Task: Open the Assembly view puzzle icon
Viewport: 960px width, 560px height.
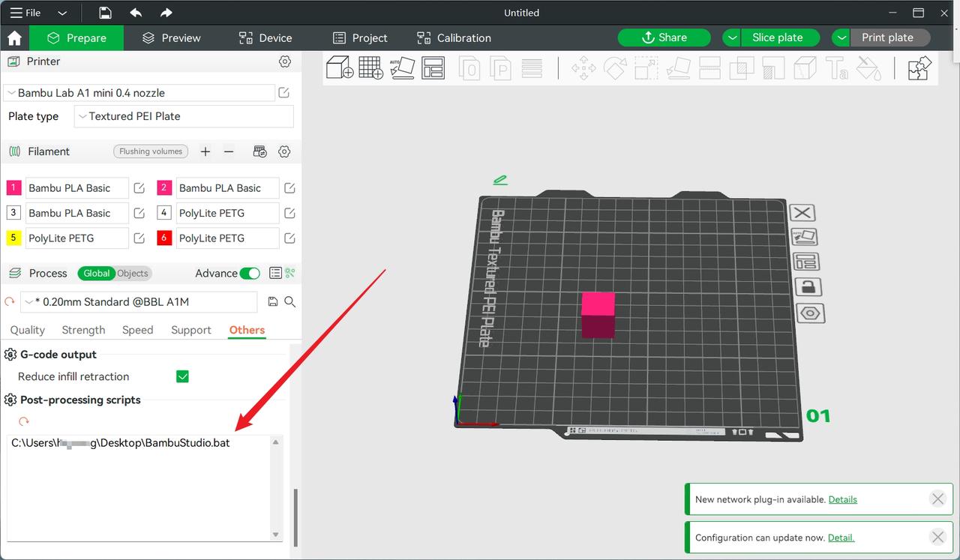Action: (919, 68)
